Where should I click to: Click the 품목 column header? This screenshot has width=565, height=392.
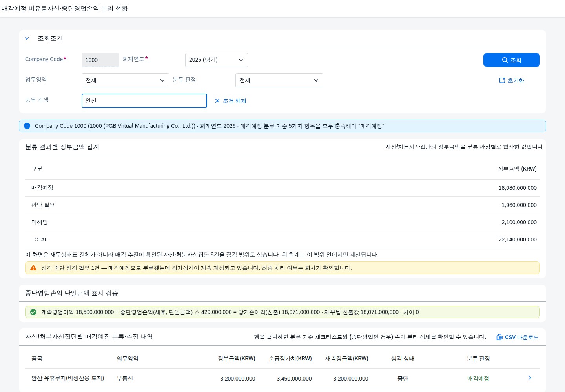(37, 359)
